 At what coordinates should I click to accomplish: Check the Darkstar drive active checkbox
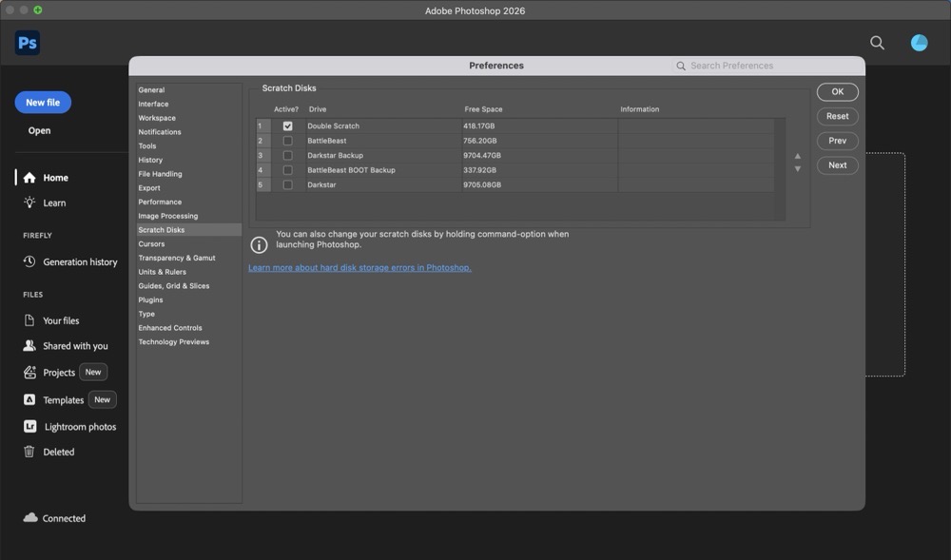(x=287, y=184)
